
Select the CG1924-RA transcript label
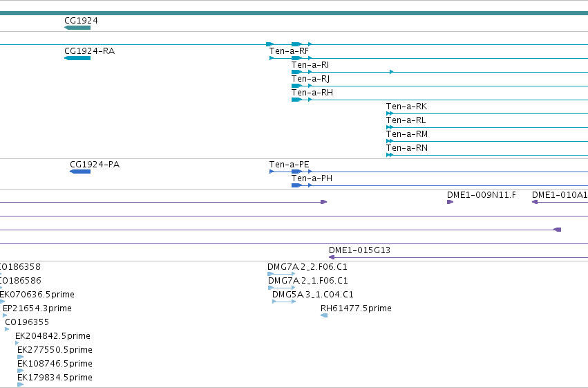(90, 51)
